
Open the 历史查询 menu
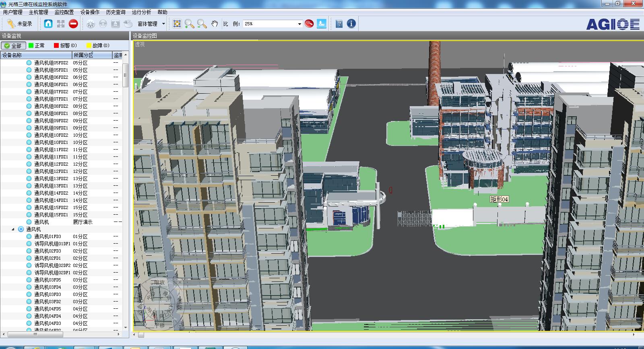116,12
